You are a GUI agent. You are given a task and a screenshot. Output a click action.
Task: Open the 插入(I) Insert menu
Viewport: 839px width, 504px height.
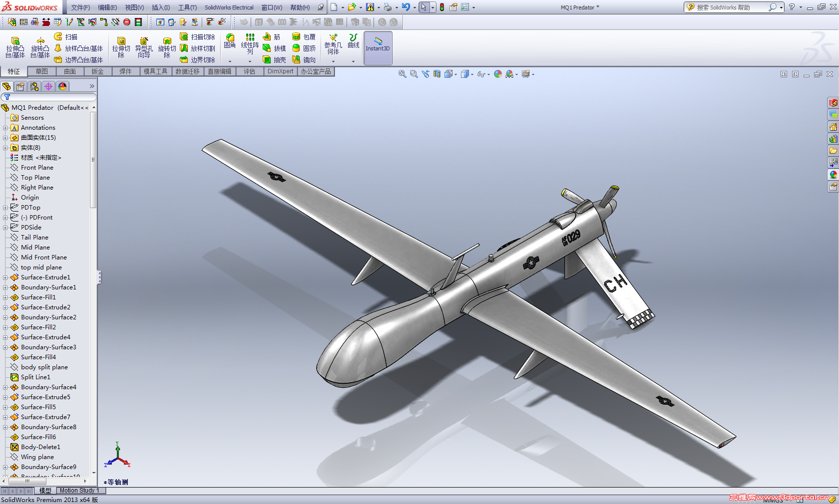161,7
